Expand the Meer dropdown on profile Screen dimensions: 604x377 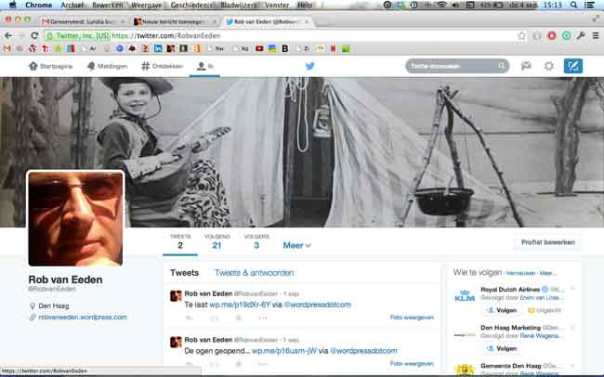pos(297,245)
